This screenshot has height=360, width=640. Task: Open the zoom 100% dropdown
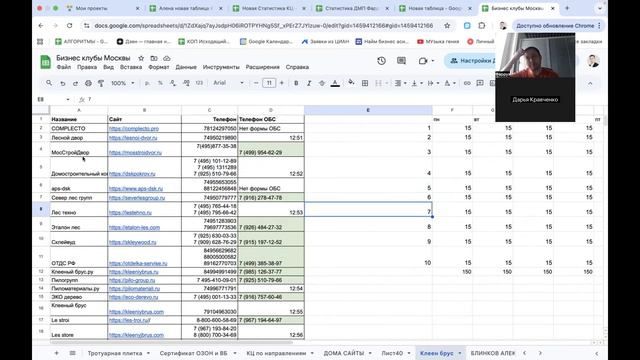(x=122, y=83)
